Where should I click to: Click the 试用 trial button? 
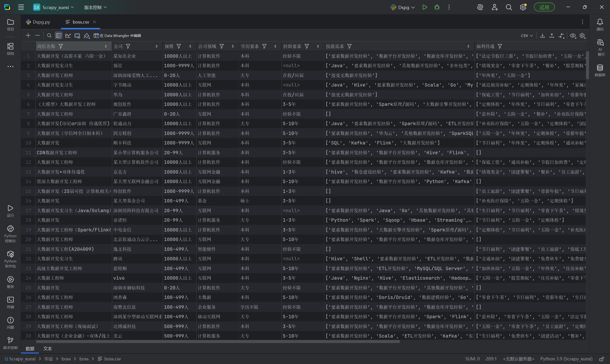[544, 7]
